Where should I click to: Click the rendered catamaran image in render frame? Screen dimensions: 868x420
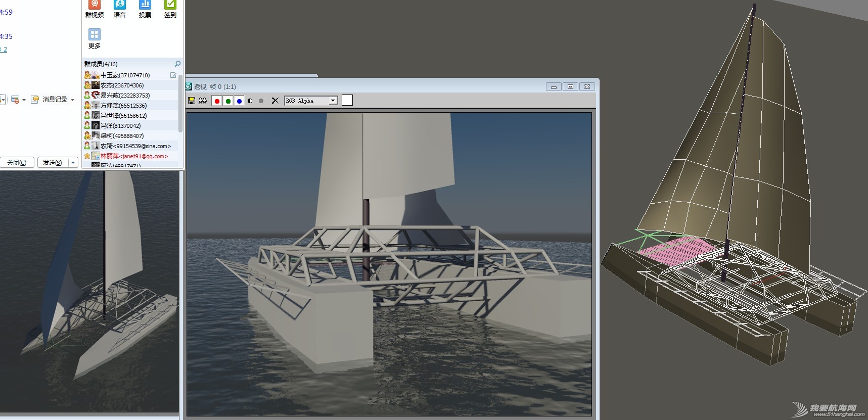point(389,264)
